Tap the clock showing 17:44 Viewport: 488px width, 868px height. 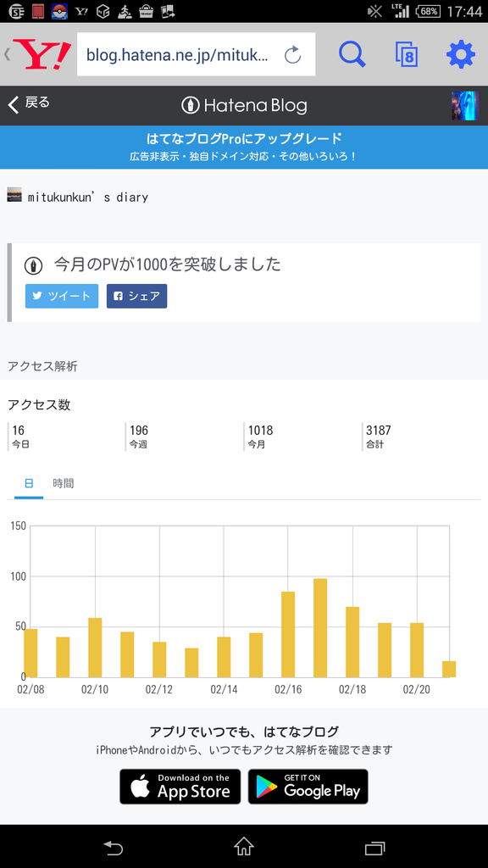[465, 11]
